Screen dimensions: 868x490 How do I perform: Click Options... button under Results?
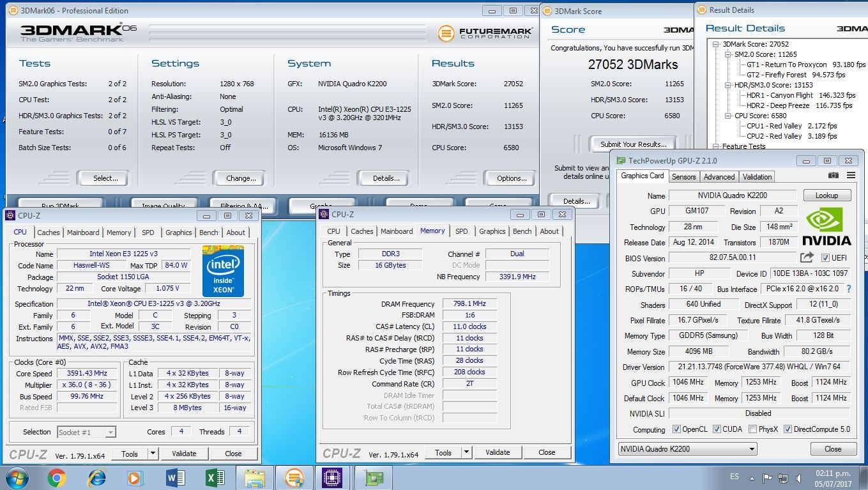pos(512,178)
